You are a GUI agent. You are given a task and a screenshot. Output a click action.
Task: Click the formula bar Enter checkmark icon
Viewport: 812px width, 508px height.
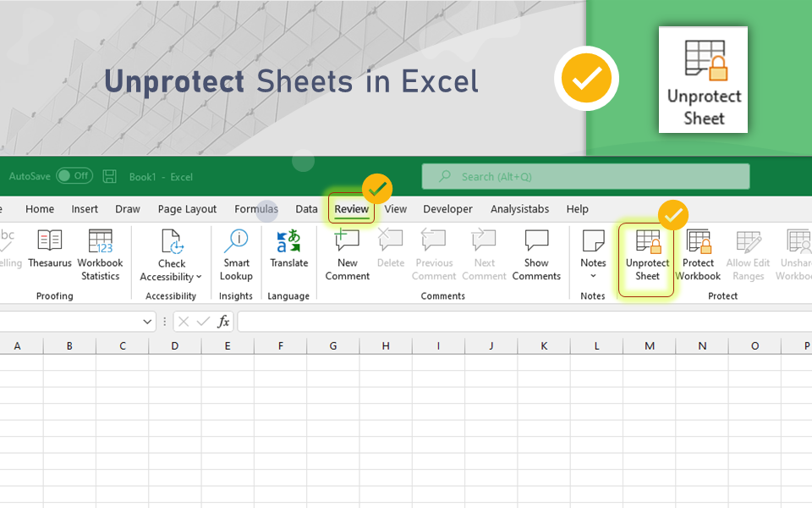click(203, 322)
